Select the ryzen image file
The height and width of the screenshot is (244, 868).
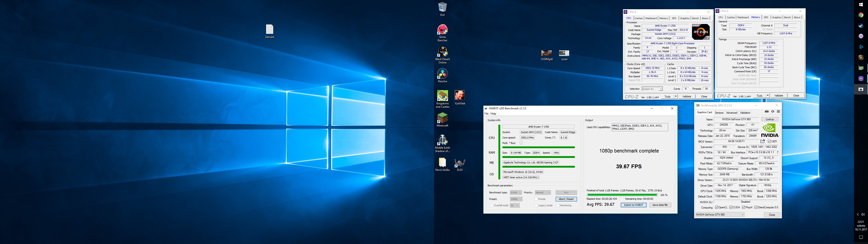tap(564, 55)
